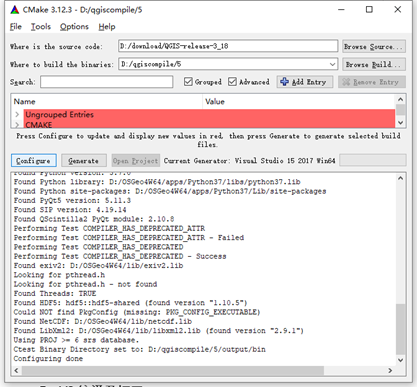
Task: Open the File menu
Action: pos(16,27)
